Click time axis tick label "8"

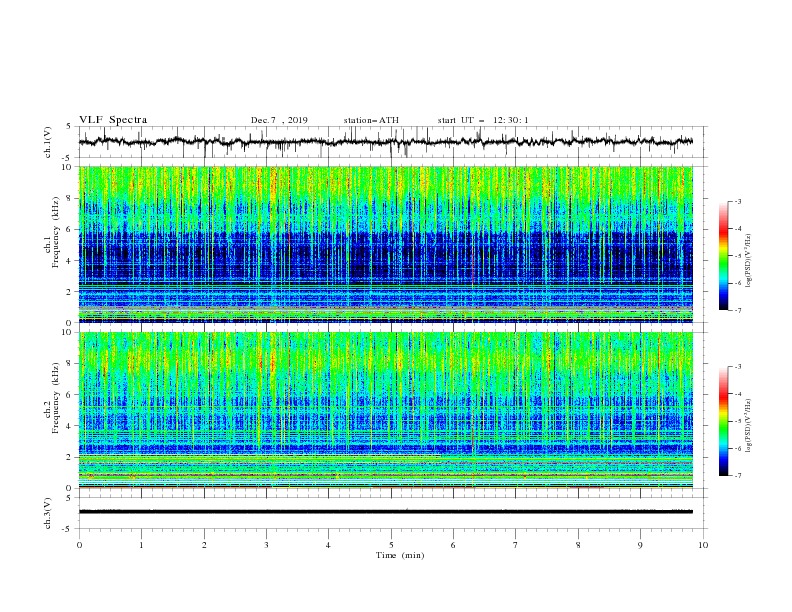click(578, 545)
